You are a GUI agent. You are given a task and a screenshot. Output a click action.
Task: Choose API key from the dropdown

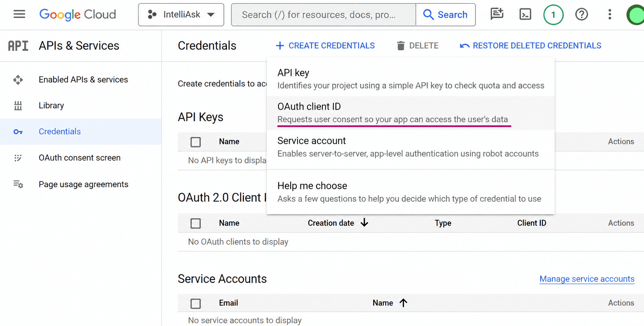tap(410, 79)
